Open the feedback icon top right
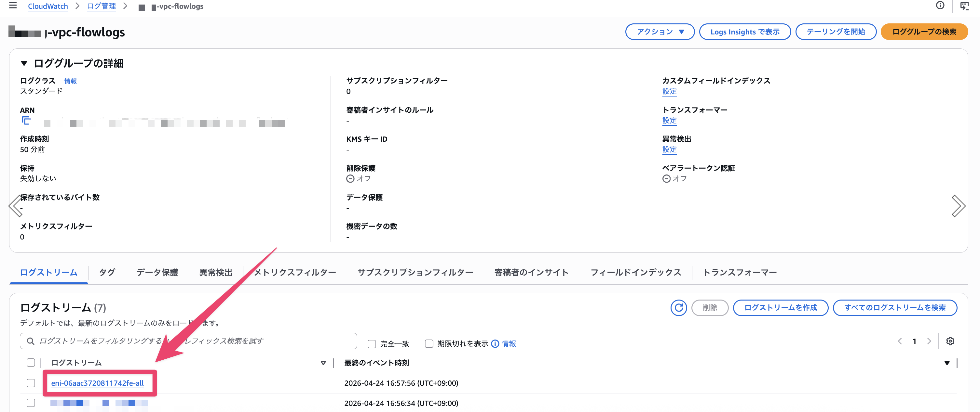This screenshot has height=412, width=980. coord(964,6)
